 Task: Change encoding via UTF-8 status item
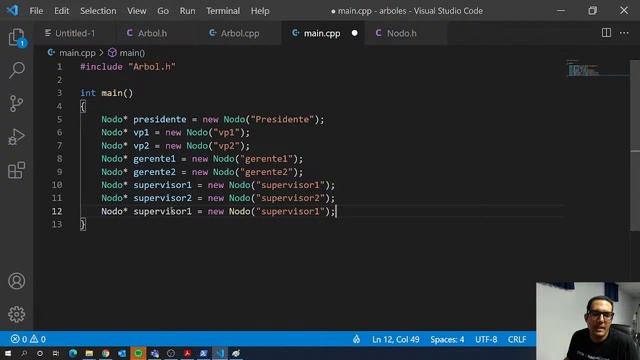click(x=486, y=339)
